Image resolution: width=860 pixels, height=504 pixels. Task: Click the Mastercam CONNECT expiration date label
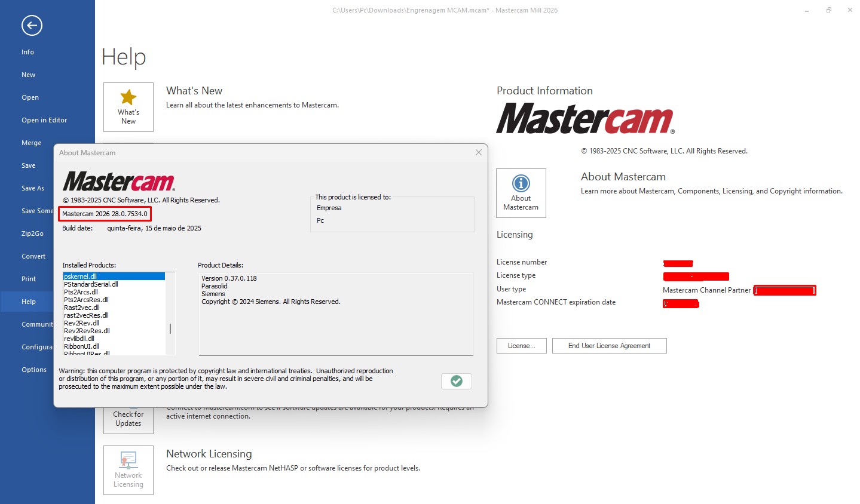(x=556, y=302)
